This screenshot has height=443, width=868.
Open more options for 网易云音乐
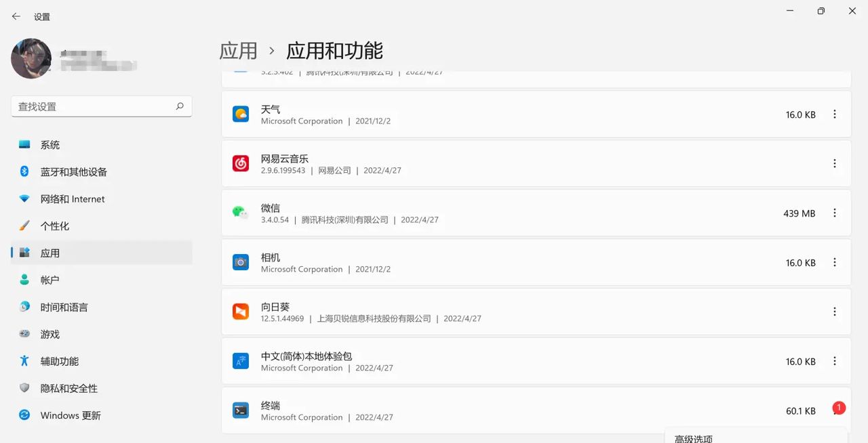tap(835, 163)
